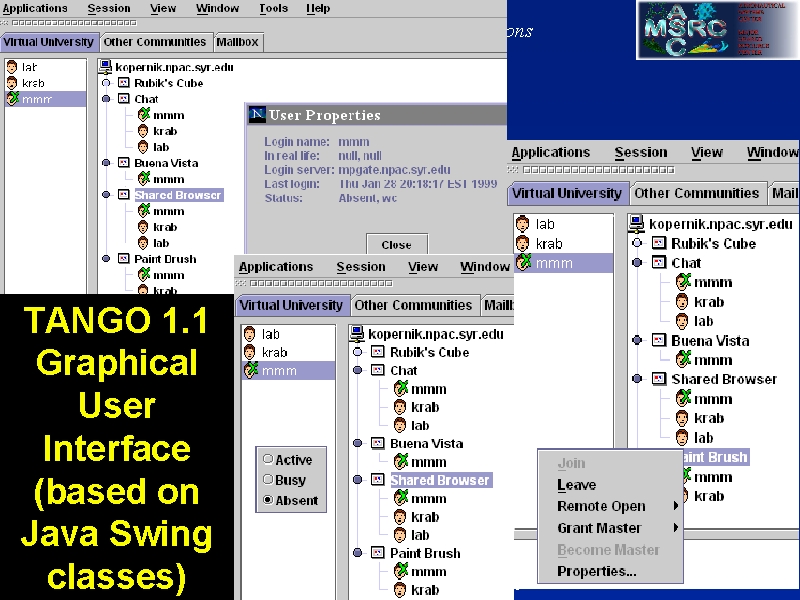The image size is (800, 600).
Task: Click krab face icon under Chat in status-radio window
Action: click(400, 407)
